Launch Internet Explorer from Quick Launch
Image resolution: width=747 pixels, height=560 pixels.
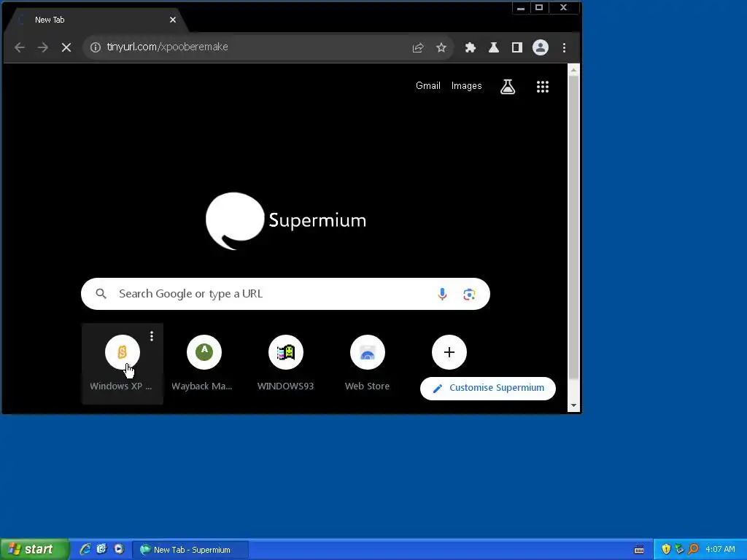point(85,549)
